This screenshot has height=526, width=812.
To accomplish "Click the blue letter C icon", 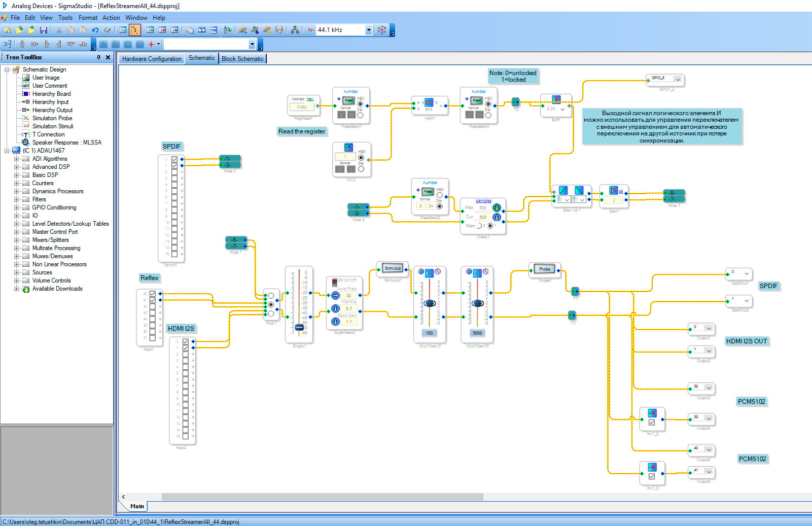I will [128, 44].
